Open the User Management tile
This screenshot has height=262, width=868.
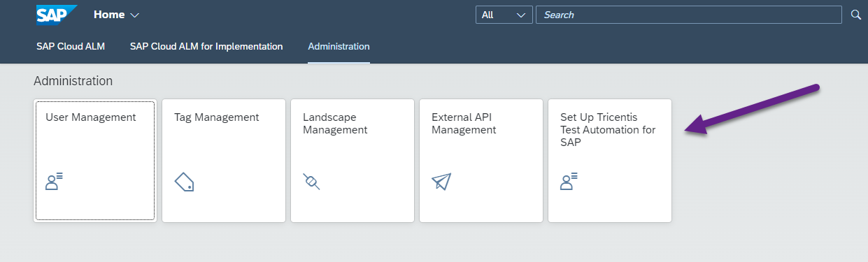click(95, 161)
